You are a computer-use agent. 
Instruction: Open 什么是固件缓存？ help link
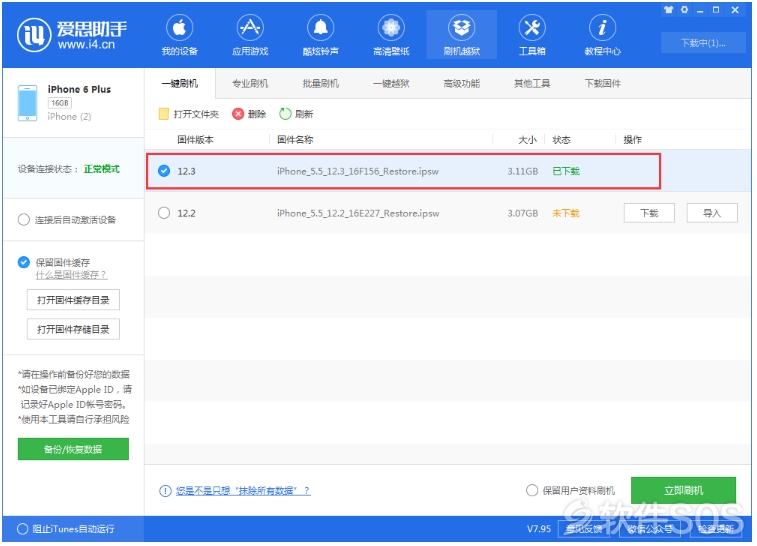[x=71, y=275]
